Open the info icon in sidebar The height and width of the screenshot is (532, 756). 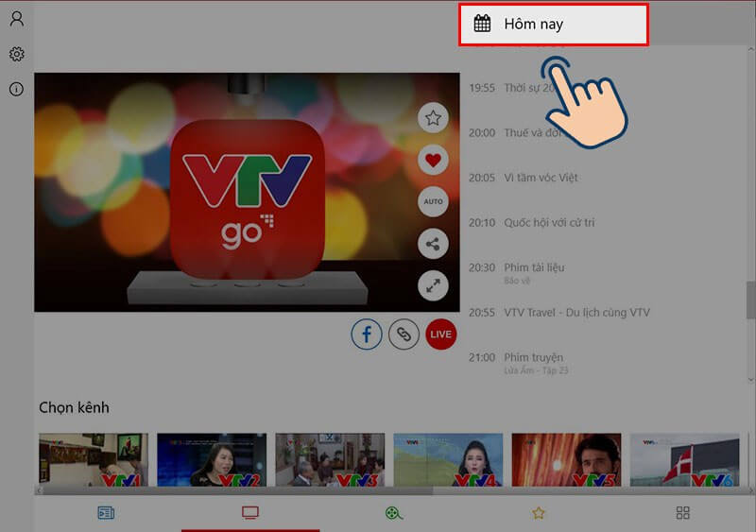coord(16,89)
